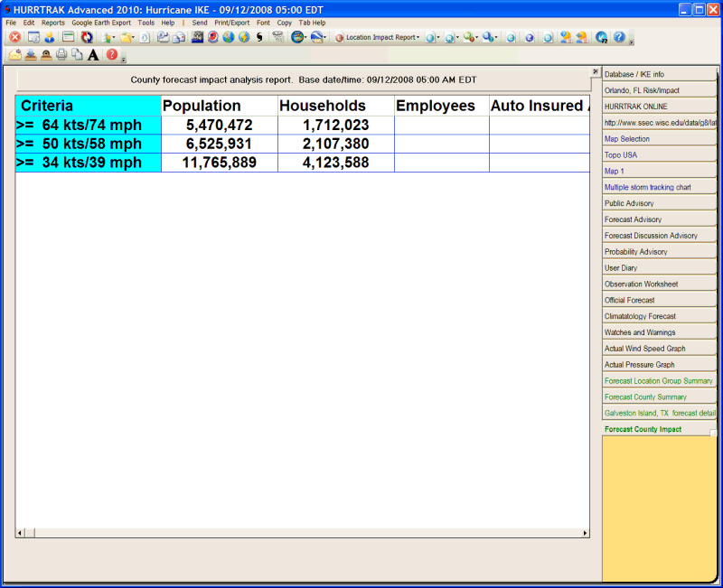The width and height of the screenshot is (723, 588).
Task: Click the red X exit icon in toolbar
Action: tap(14, 38)
